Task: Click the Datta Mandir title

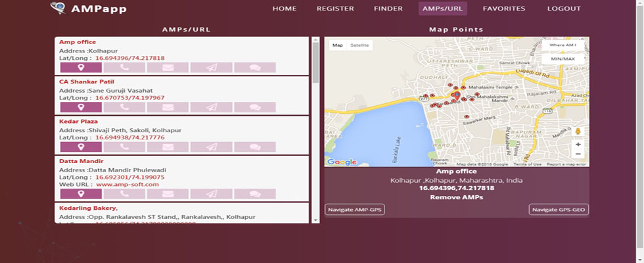Action: coord(81,162)
